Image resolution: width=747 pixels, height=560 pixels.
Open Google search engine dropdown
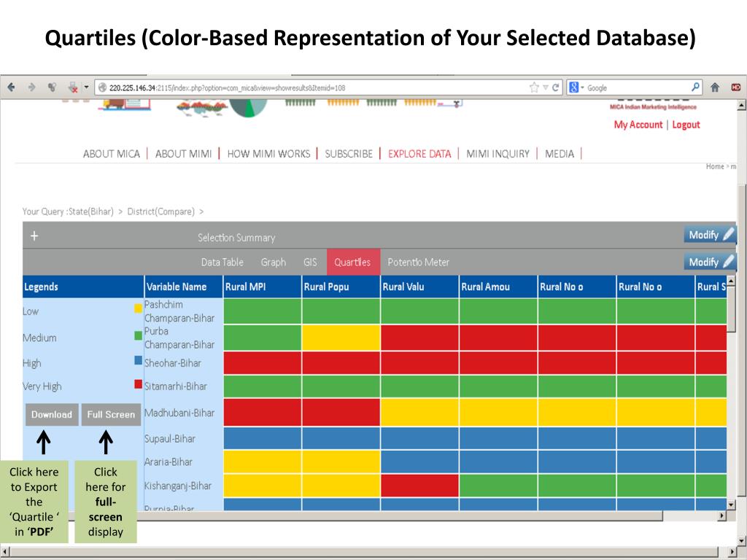(578, 87)
